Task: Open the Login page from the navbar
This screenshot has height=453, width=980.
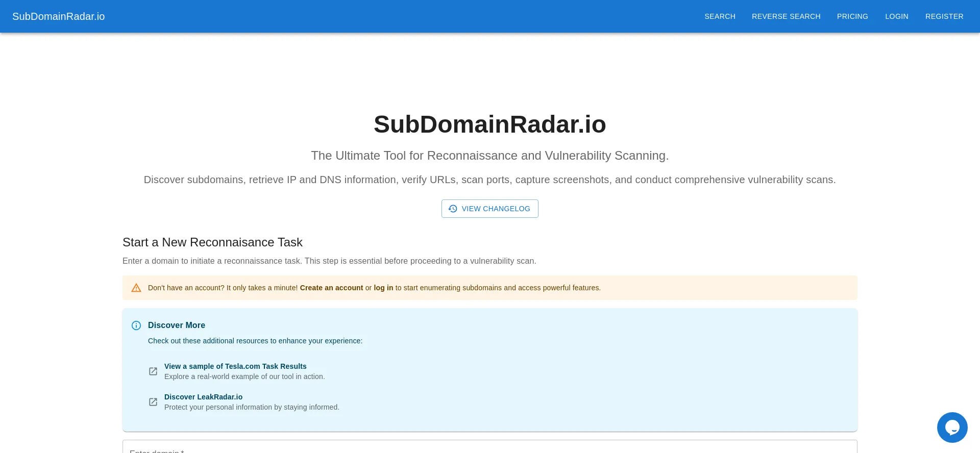Action: (x=897, y=16)
